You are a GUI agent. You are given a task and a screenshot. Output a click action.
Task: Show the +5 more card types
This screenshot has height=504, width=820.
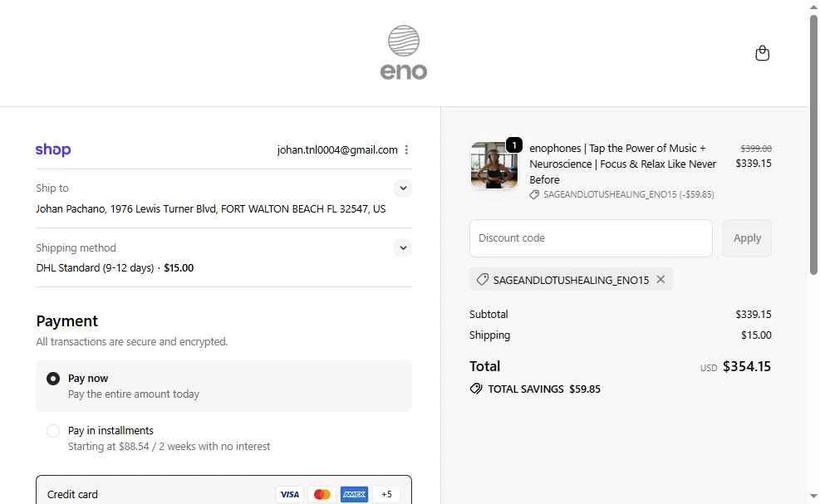click(x=386, y=494)
